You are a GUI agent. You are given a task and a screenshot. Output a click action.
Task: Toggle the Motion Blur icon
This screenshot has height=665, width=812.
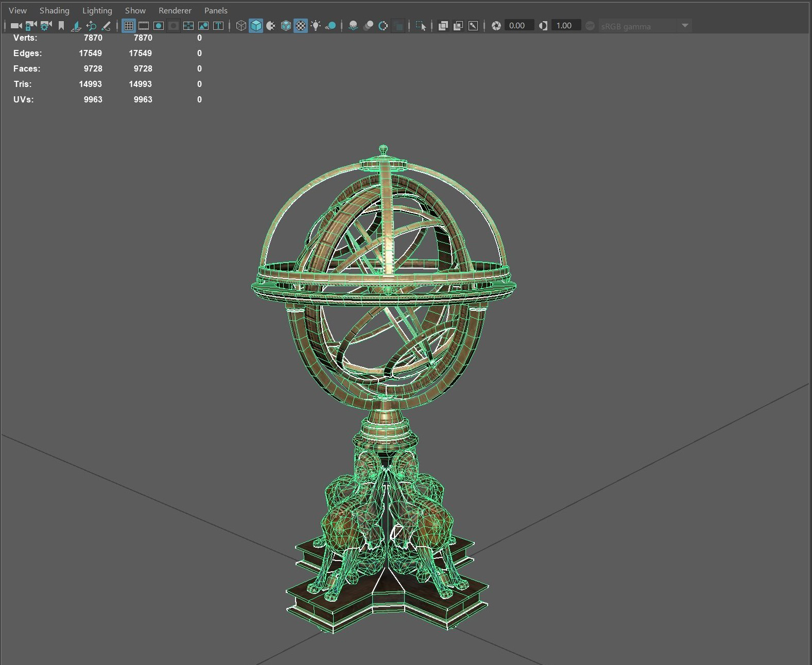pyautogui.click(x=368, y=26)
